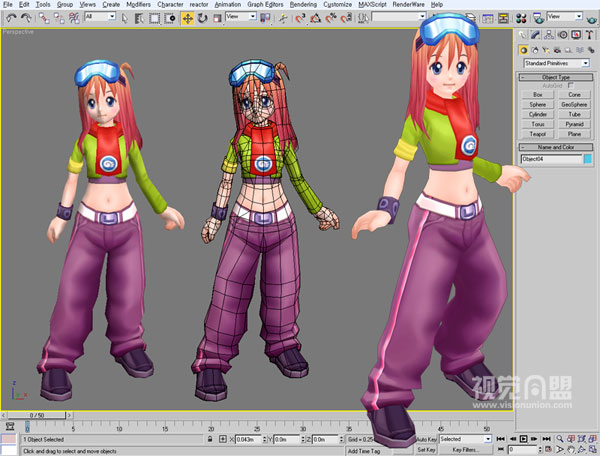600x456 pixels.
Task: Select the Geometry category icon
Action: click(524, 49)
